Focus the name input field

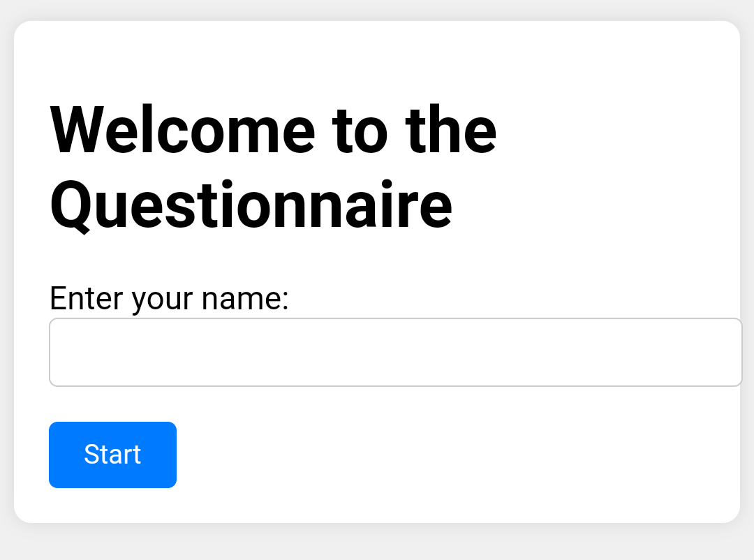point(395,352)
